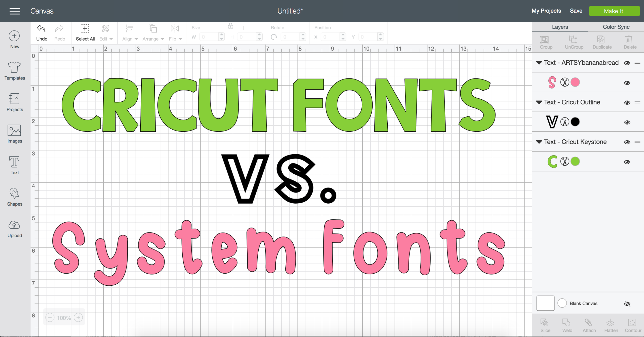Screen dimensions: 644x337
Task: Hide Text - Cricut Outline layer
Action: click(x=627, y=102)
